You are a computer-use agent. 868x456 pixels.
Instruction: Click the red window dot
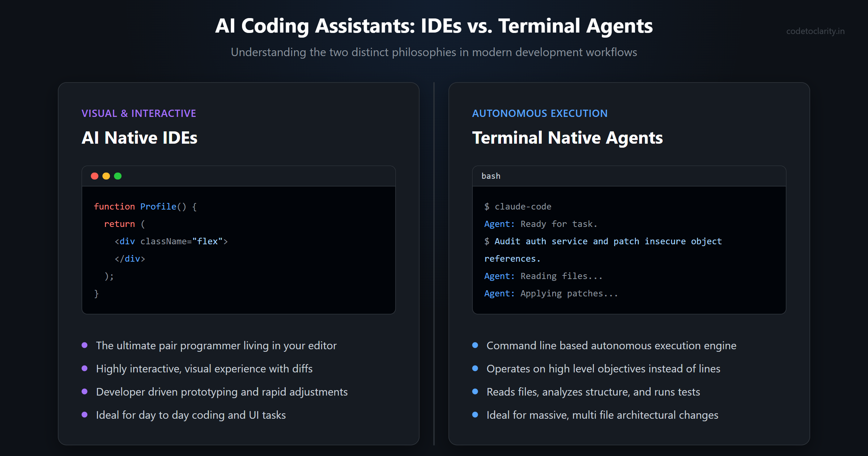(95, 176)
